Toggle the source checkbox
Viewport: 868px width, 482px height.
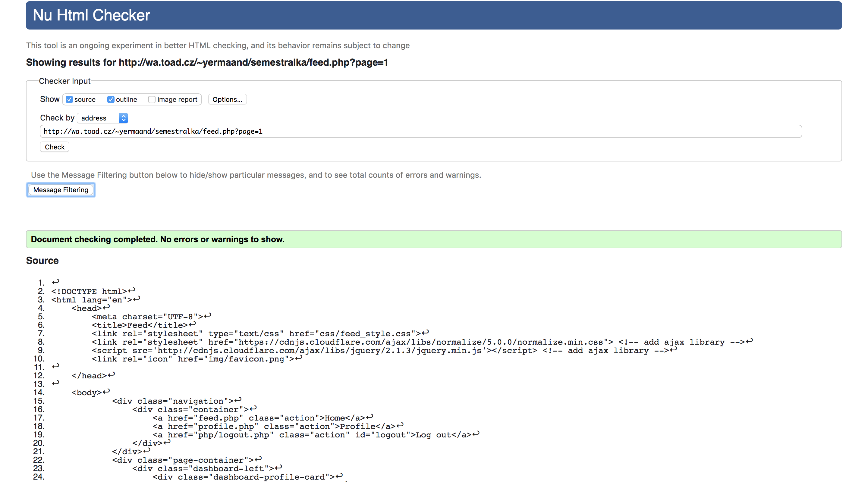tap(69, 99)
